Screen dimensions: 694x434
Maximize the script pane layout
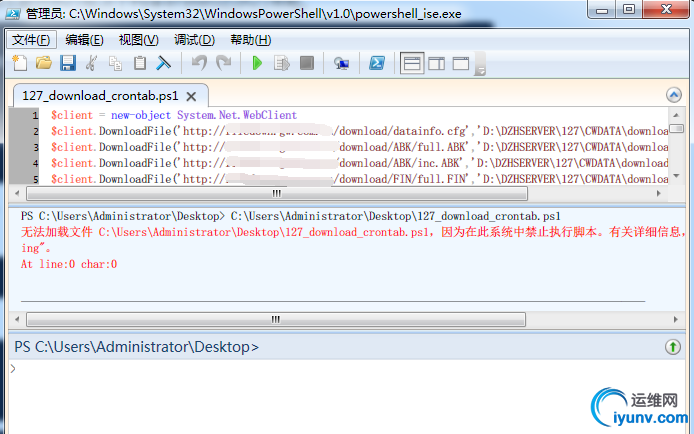461,64
